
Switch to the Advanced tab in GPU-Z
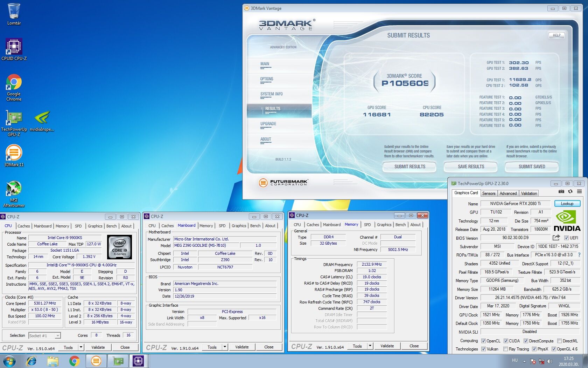508,193
